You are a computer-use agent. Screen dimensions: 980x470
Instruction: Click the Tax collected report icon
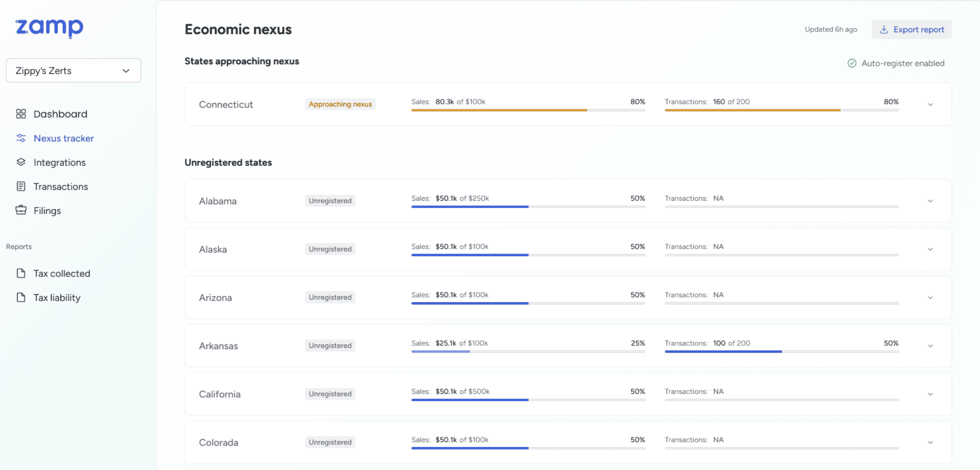tap(21, 273)
